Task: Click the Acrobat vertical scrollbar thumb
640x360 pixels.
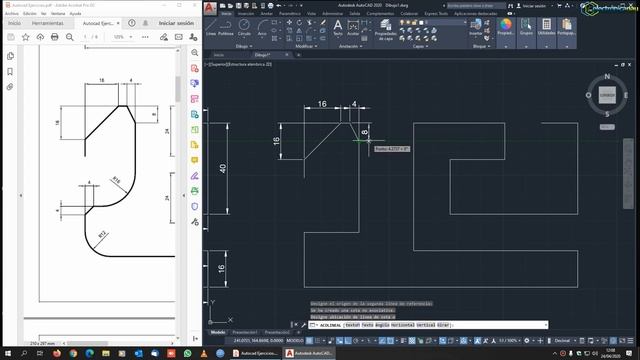Action: [x=178, y=89]
